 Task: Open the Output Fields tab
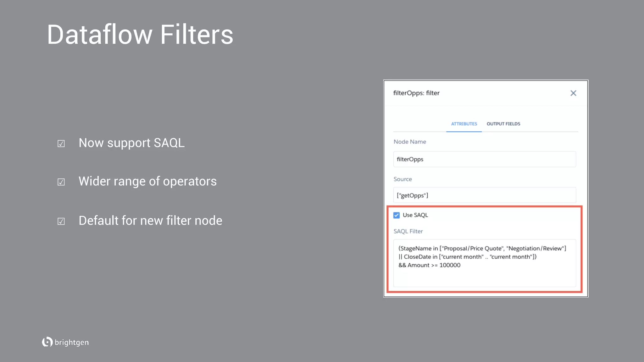pyautogui.click(x=503, y=124)
